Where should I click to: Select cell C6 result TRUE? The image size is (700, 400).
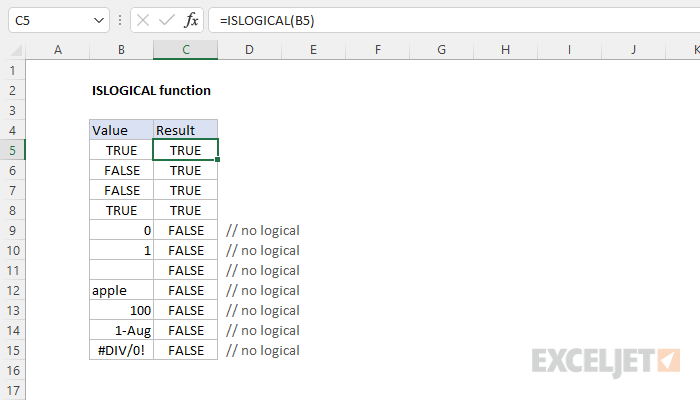(186, 171)
